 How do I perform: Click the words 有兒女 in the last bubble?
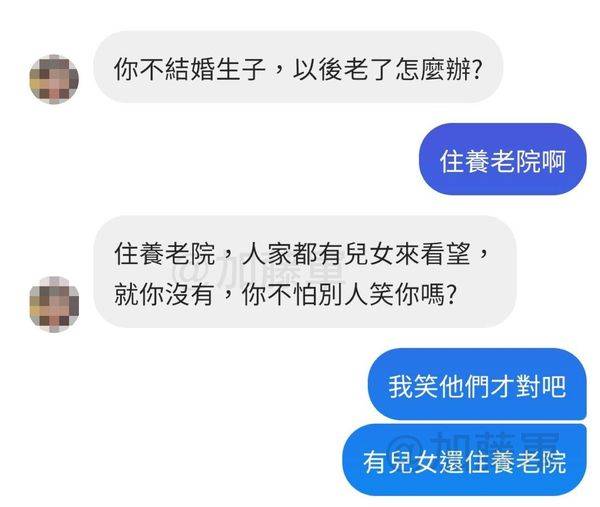(401, 462)
